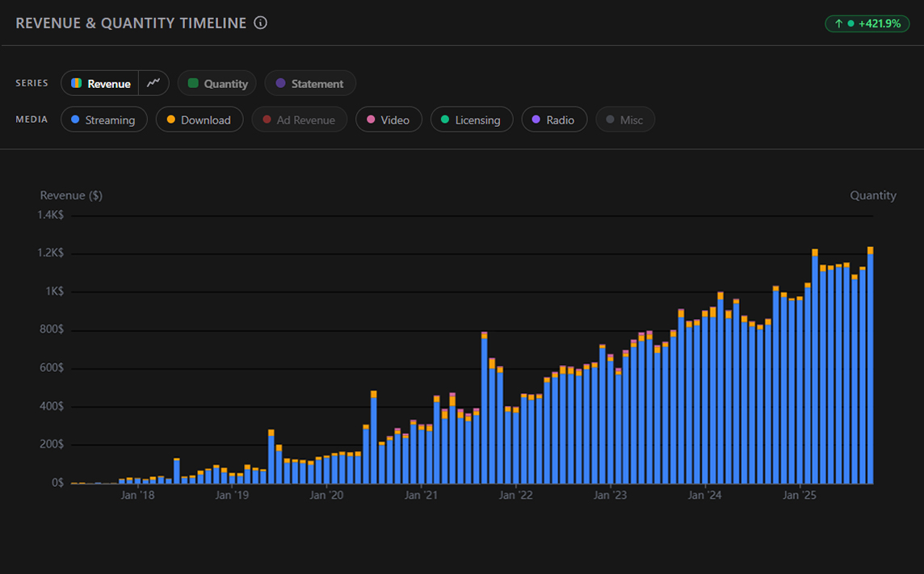Disable the Streaming media filter
Screen dimensions: 924x574
pos(103,119)
